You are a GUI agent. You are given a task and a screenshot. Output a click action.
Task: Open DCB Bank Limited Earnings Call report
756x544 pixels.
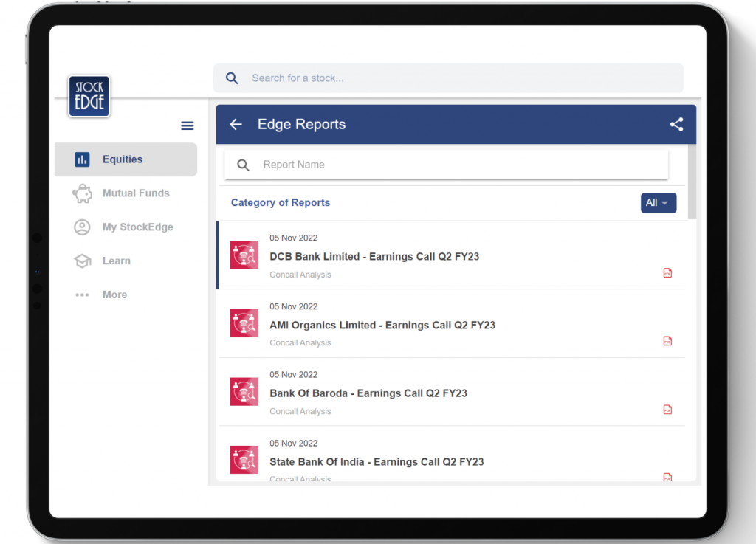[x=452, y=255]
